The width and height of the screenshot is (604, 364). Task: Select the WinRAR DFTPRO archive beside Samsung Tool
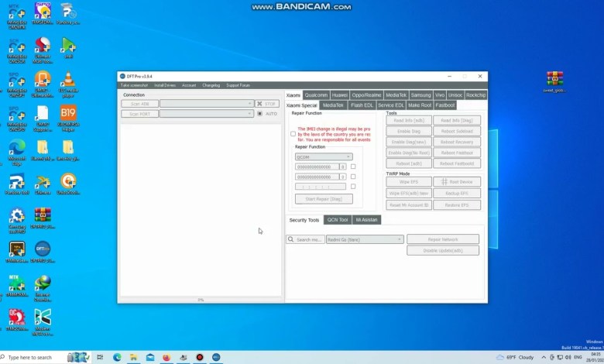[x=43, y=218]
